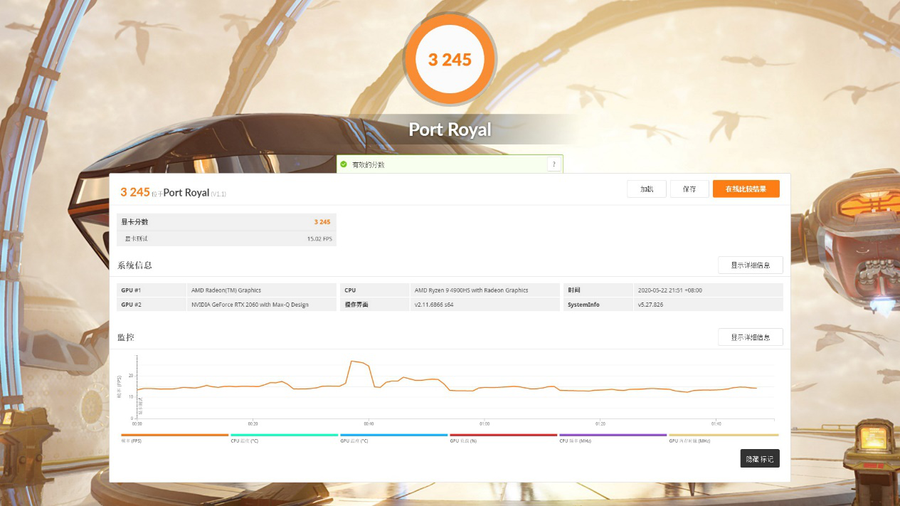
Task: Click the green valid-score checkmark icon
Action: tap(344, 164)
